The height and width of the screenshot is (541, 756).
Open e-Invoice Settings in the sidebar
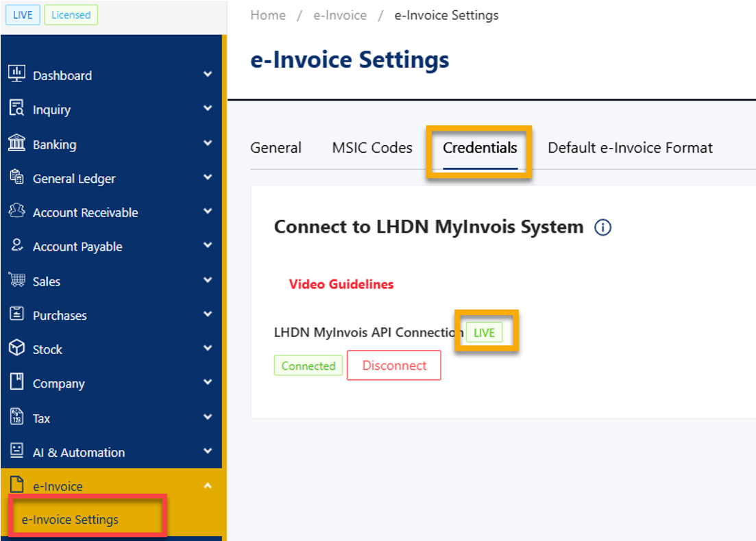click(71, 519)
